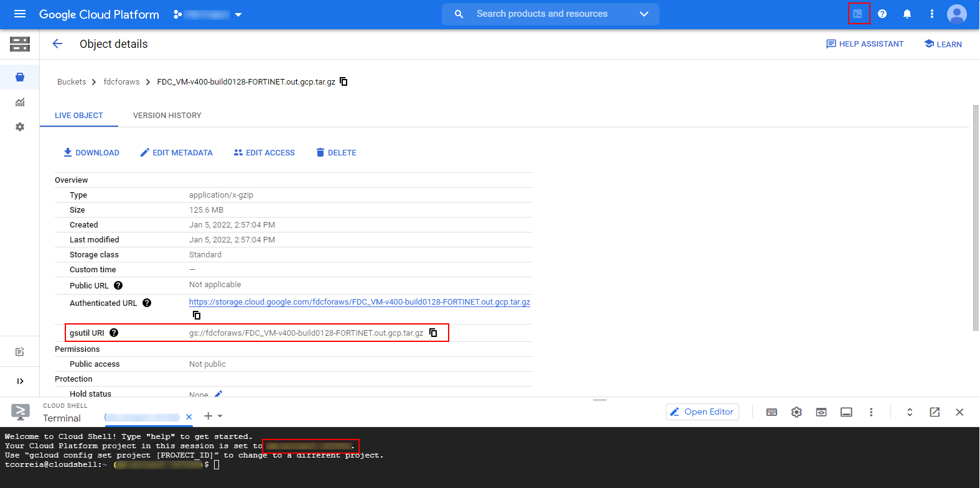Activate Cloud Shell from the top bar

[858, 14]
